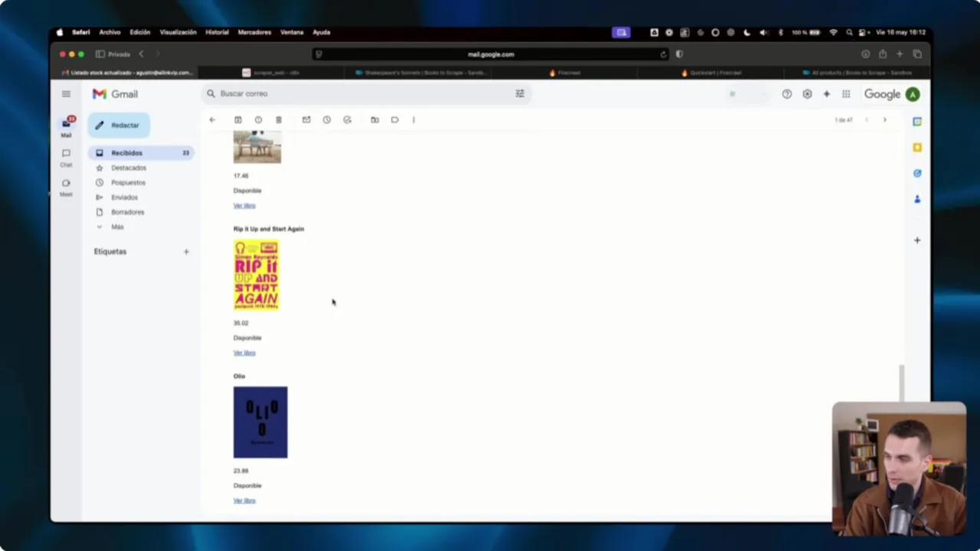Open Safari share icon
This screenshot has width=980, height=551.
pyautogui.click(x=883, y=54)
